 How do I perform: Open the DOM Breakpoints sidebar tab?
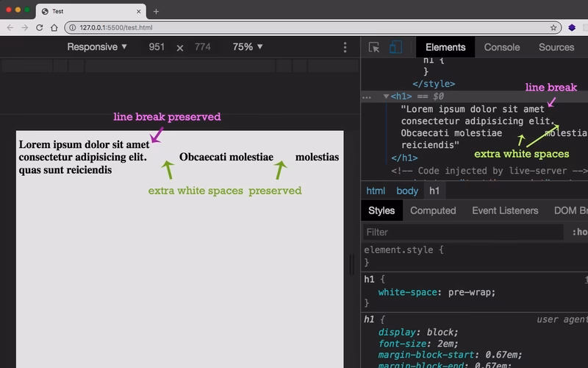point(570,210)
